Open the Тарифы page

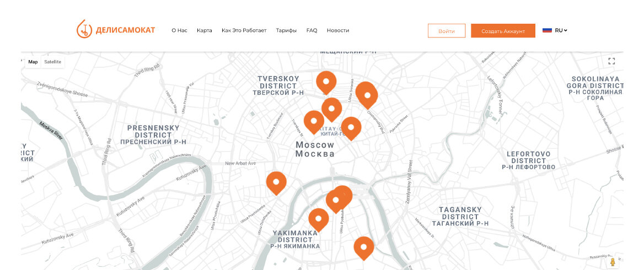(x=286, y=30)
